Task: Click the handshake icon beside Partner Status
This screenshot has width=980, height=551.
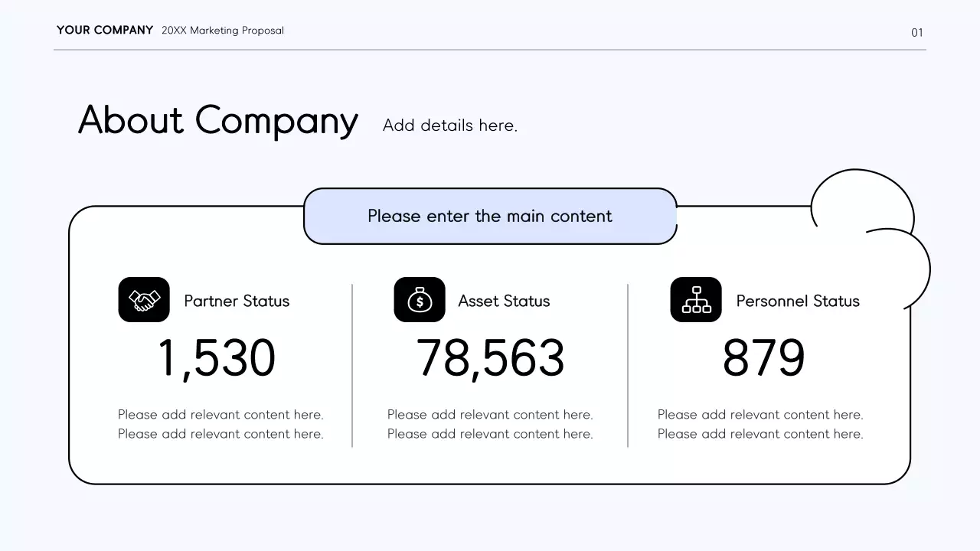Action: coord(144,300)
